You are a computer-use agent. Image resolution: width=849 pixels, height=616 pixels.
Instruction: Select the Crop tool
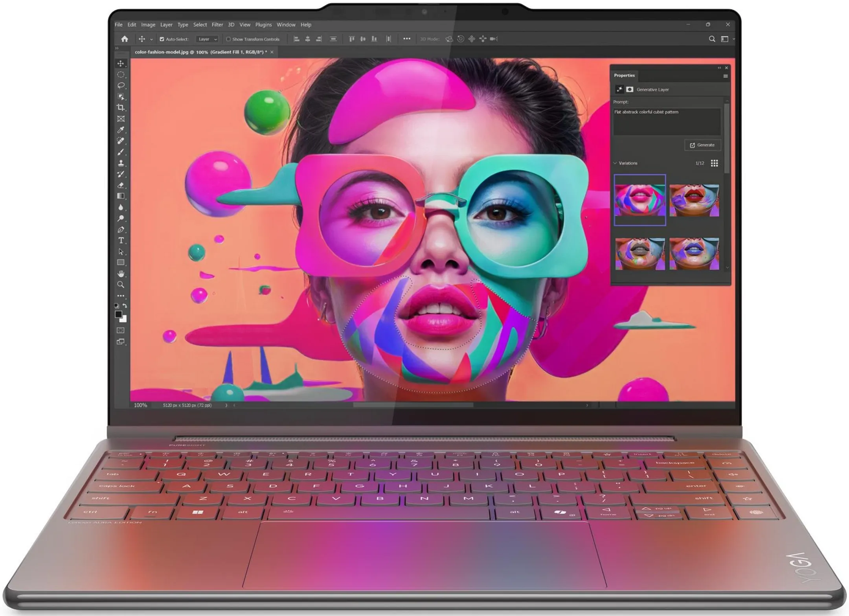pyautogui.click(x=121, y=107)
